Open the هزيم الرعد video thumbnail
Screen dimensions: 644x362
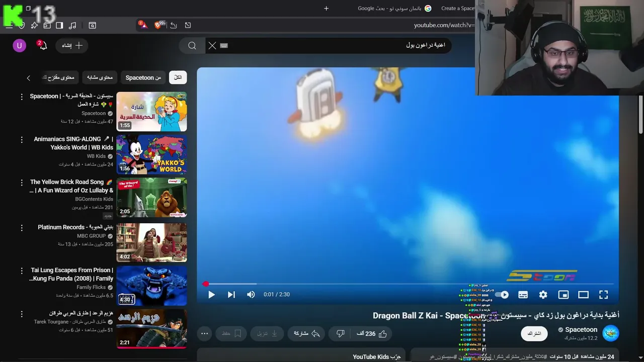(151, 329)
